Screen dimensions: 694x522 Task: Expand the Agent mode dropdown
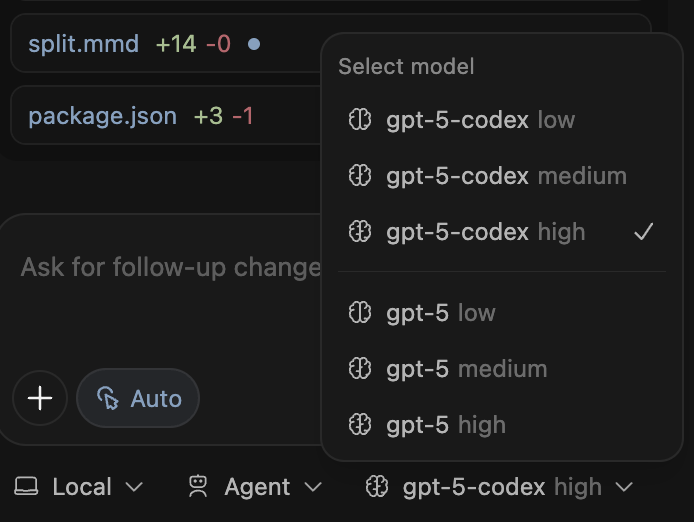256,487
